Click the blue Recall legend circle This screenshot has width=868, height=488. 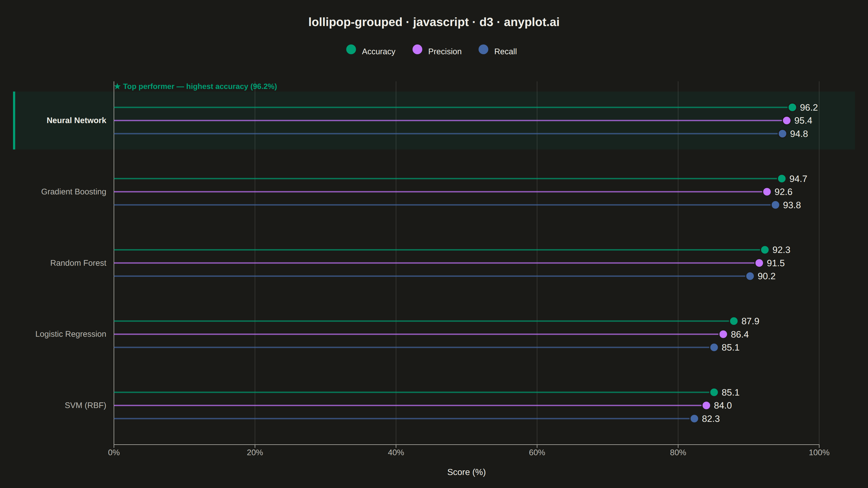pyautogui.click(x=483, y=50)
